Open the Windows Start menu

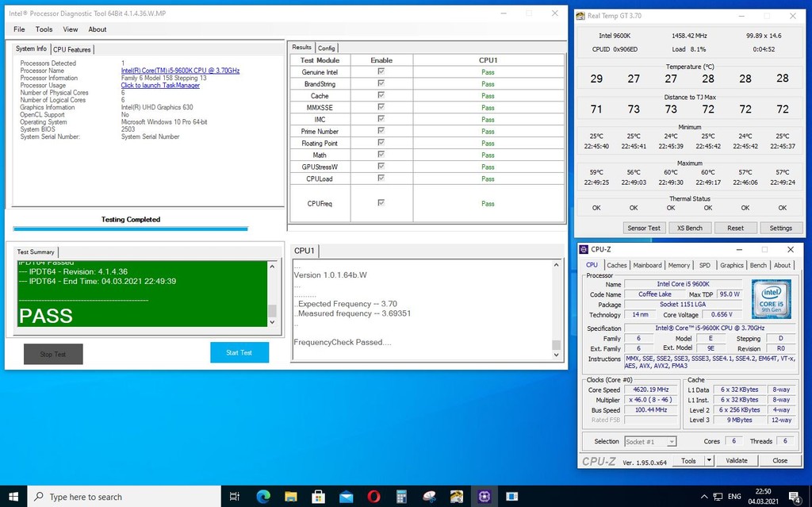(x=13, y=497)
